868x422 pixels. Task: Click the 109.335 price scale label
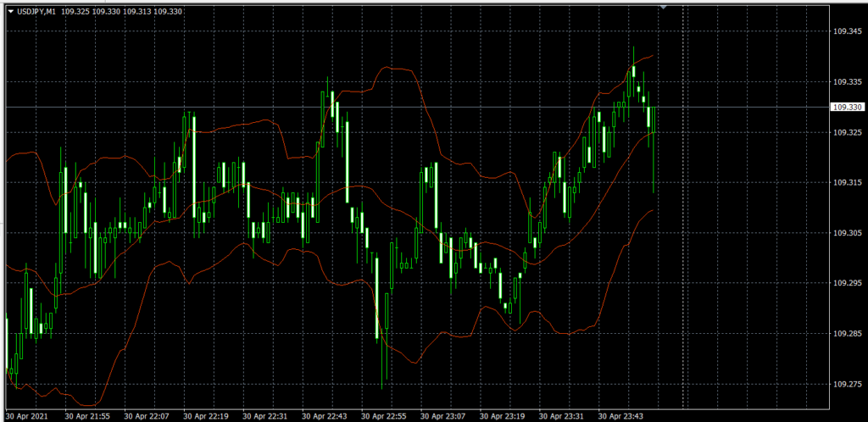[847, 82]
